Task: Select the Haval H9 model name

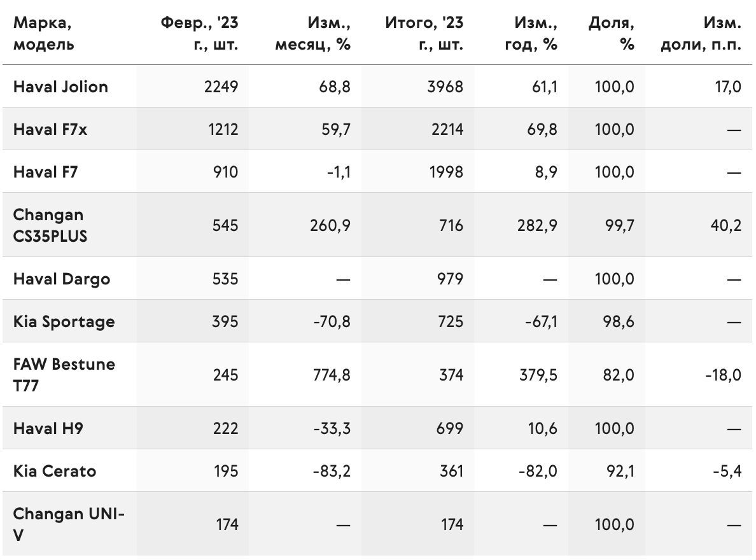Action: coord(48,428)
